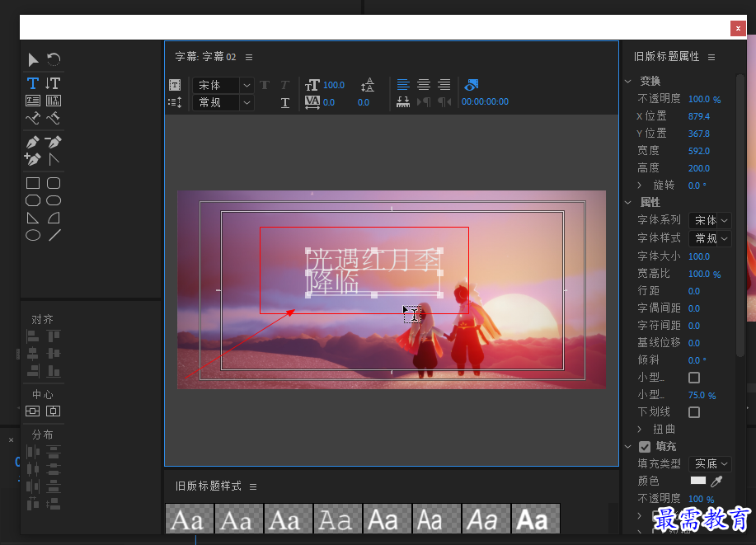
Task: Click Vertical Center icon under 中心
Action: [x=53, y=411]
